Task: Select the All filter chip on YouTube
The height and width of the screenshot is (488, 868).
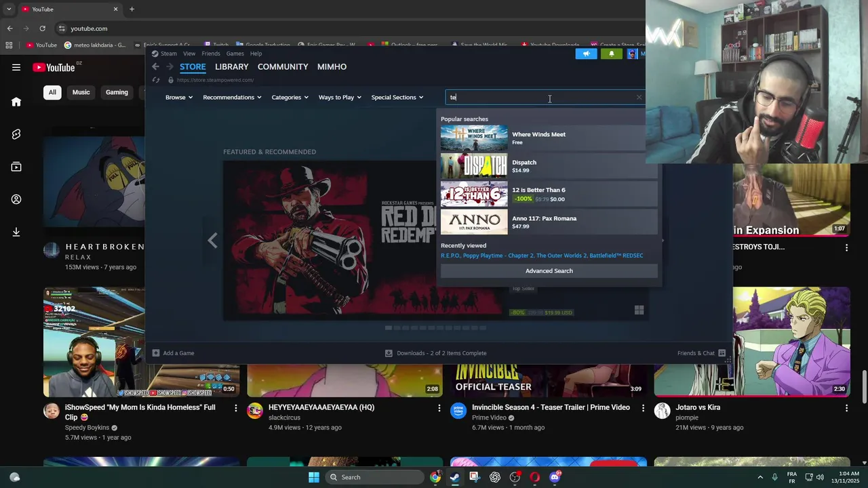Action: pos(52,92)
